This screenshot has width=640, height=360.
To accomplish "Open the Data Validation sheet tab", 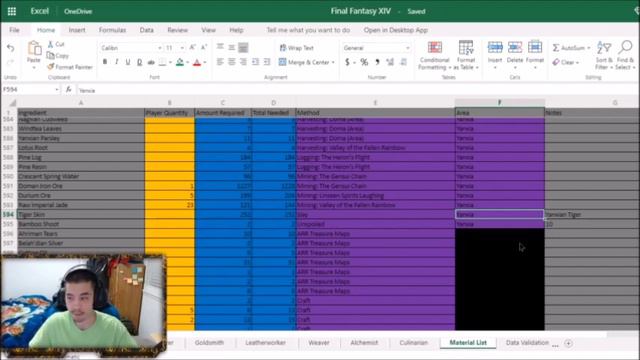I will click(527, 342).
